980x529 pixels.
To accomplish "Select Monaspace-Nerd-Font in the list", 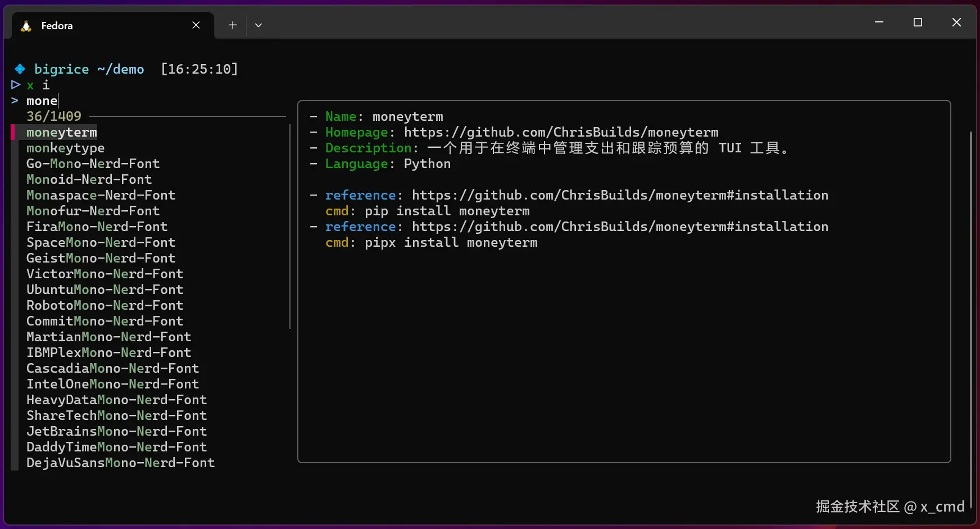I will pos(101,196).
